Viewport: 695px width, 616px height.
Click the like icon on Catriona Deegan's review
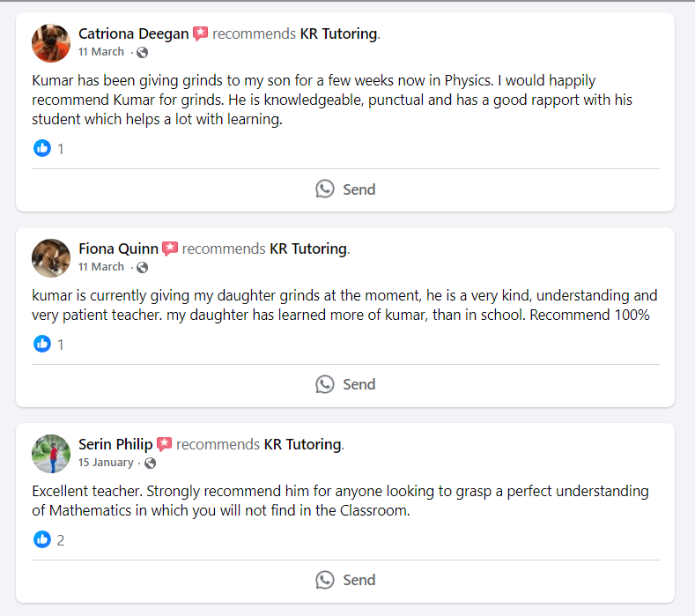(x=42, y=149)
